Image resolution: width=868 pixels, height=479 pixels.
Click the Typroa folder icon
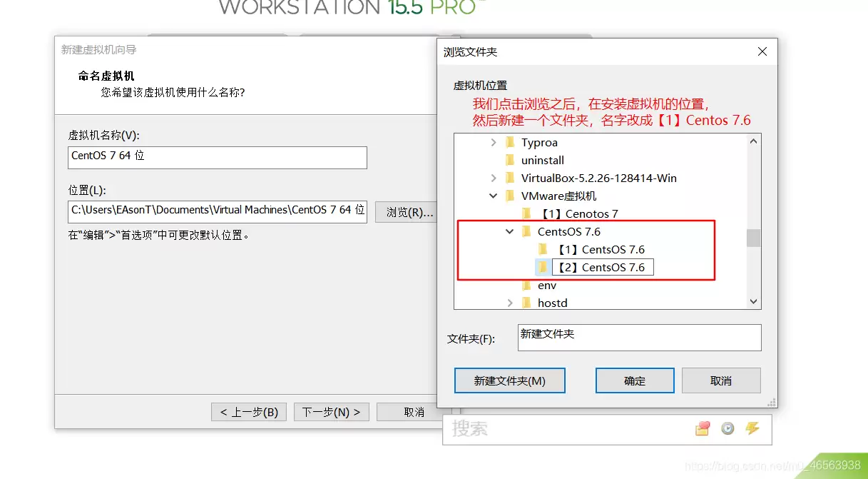[510, 142]
